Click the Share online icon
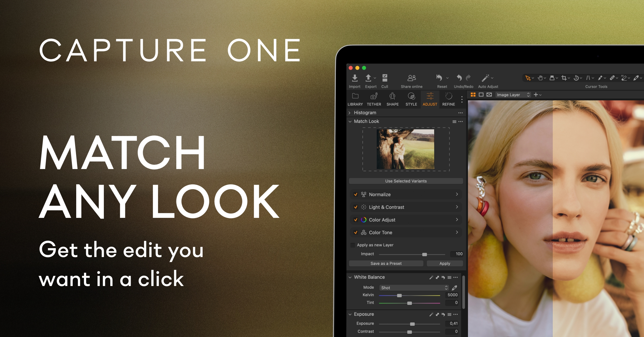Viewport: 644px width, 337px height. click(411, 78)
